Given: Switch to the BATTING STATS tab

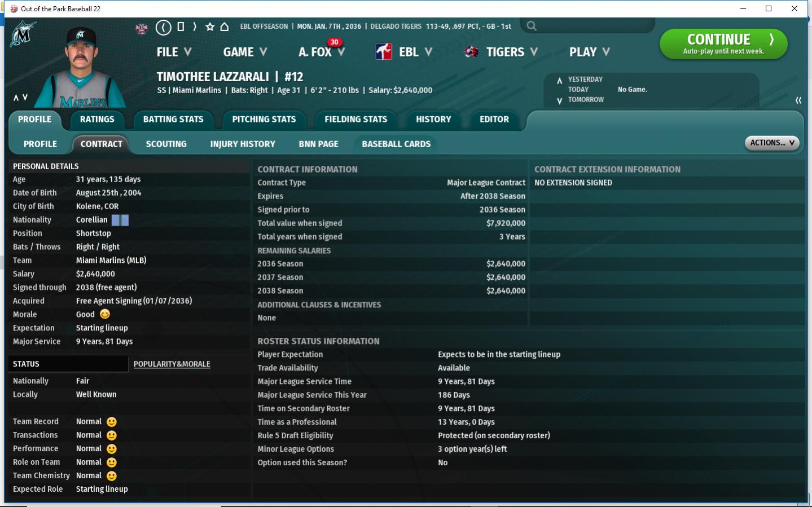Looking at the screenshot, I should [x=173, y=120].
